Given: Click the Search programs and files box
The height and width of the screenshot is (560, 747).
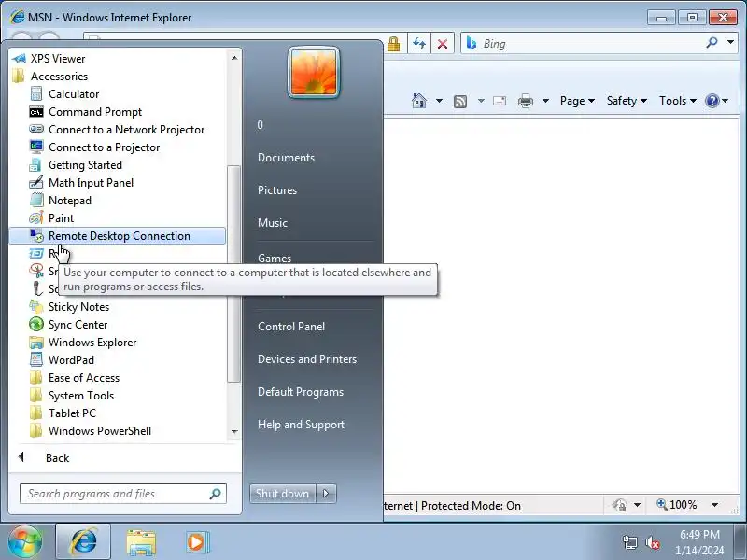Looking at the screenshot, I should pos(123,494).
